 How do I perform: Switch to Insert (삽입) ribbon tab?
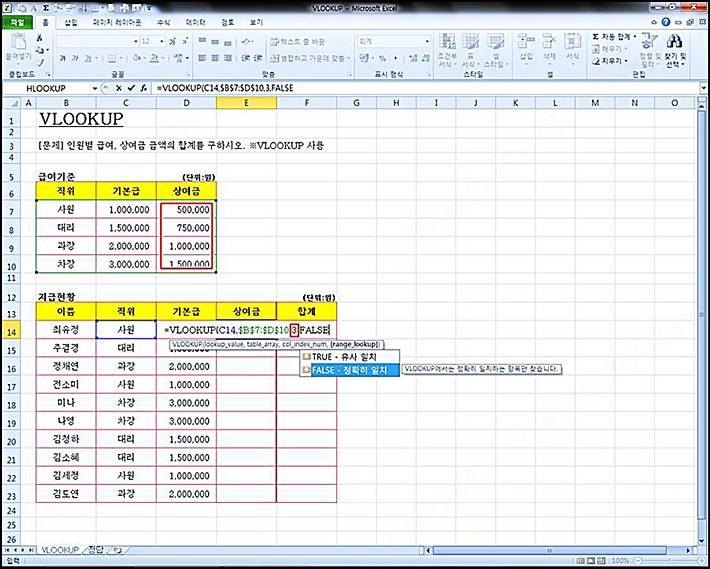click(x=71, y=22)
